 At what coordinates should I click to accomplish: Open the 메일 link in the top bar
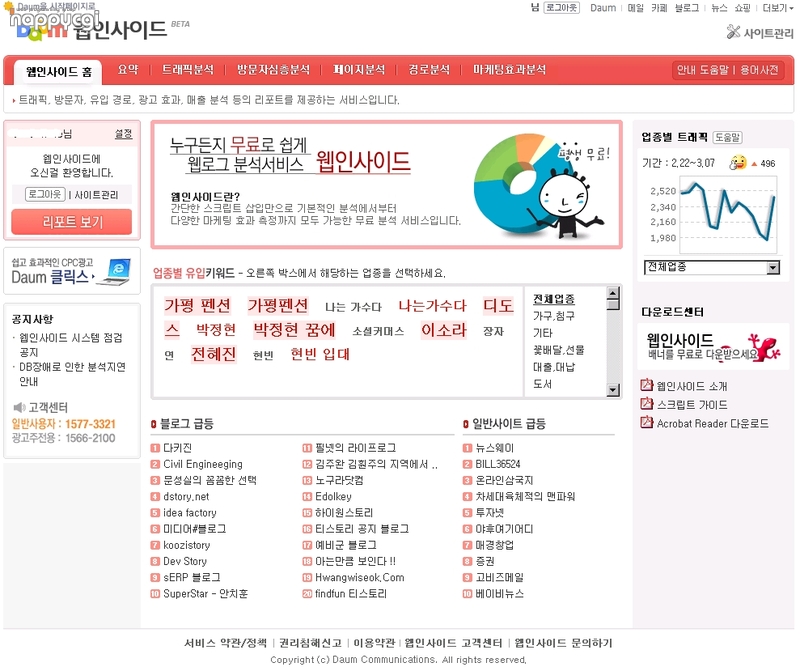click(x=636, y=8)
